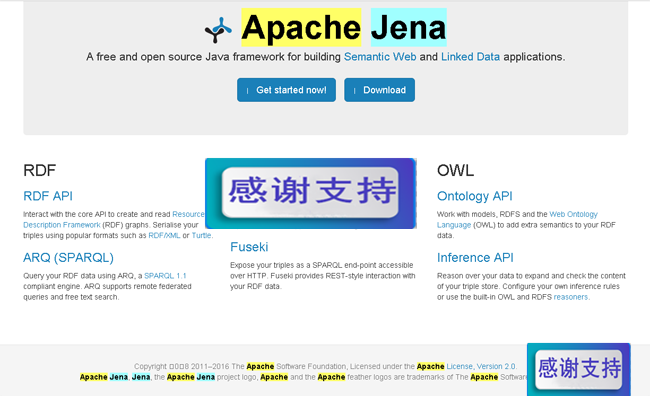The width and height of the screenshot is (650, 396).
Task: Click the center 感谢支持 banner image
Action: (310, 193)
